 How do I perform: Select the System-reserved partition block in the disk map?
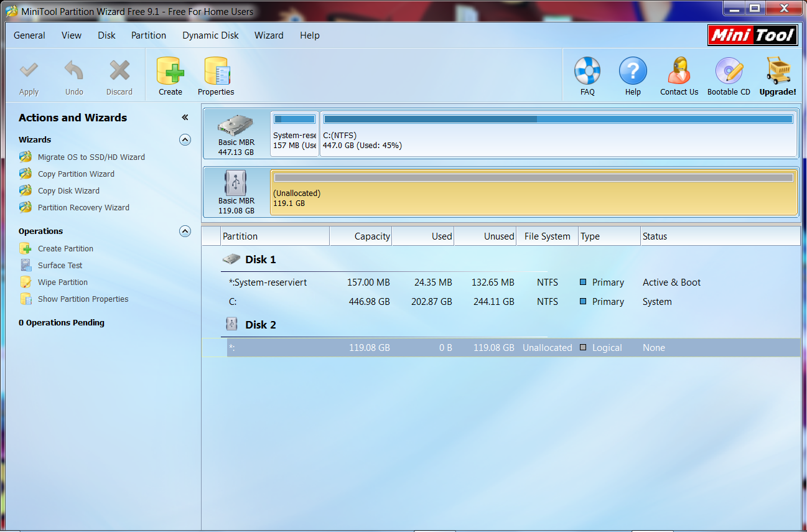(x=294, y=133)
